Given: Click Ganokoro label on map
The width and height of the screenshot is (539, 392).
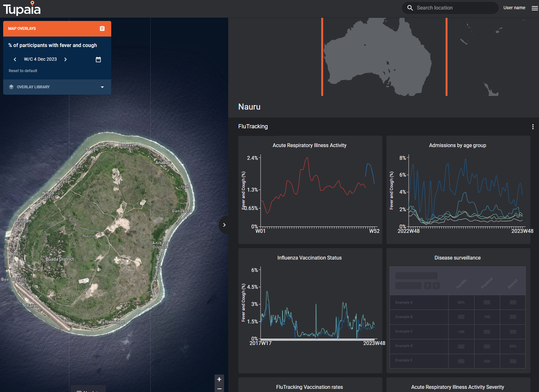Looking at the screenshot, I should (x=182, y=211).
